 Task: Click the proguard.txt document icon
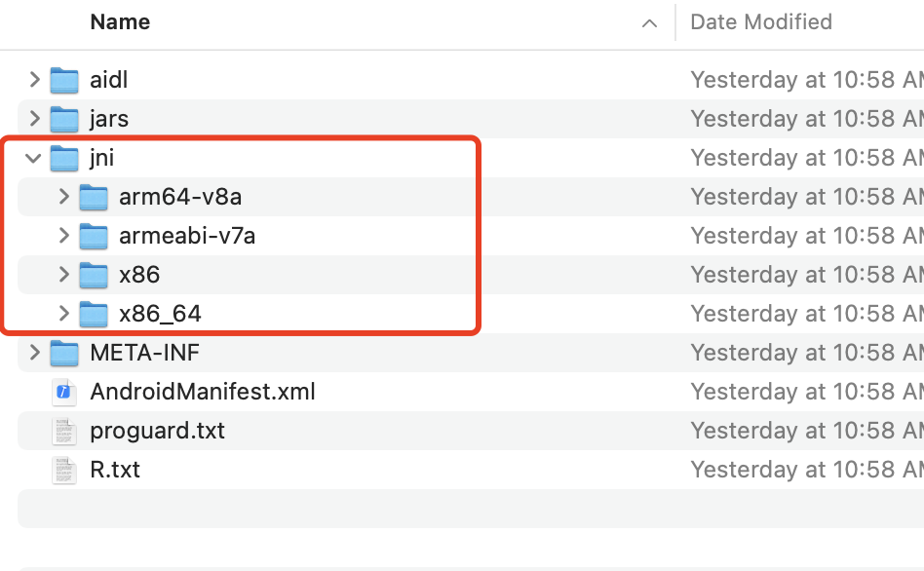[63, 430]
